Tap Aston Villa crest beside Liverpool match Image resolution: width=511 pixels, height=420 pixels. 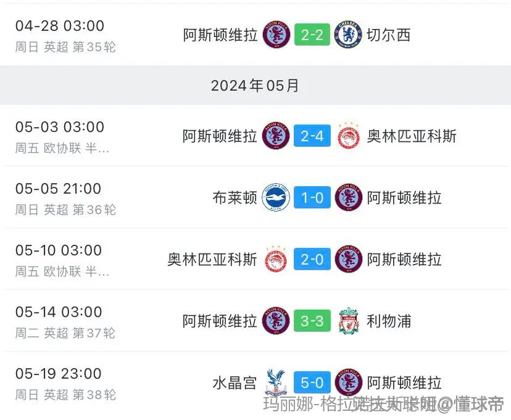[276, 321]
